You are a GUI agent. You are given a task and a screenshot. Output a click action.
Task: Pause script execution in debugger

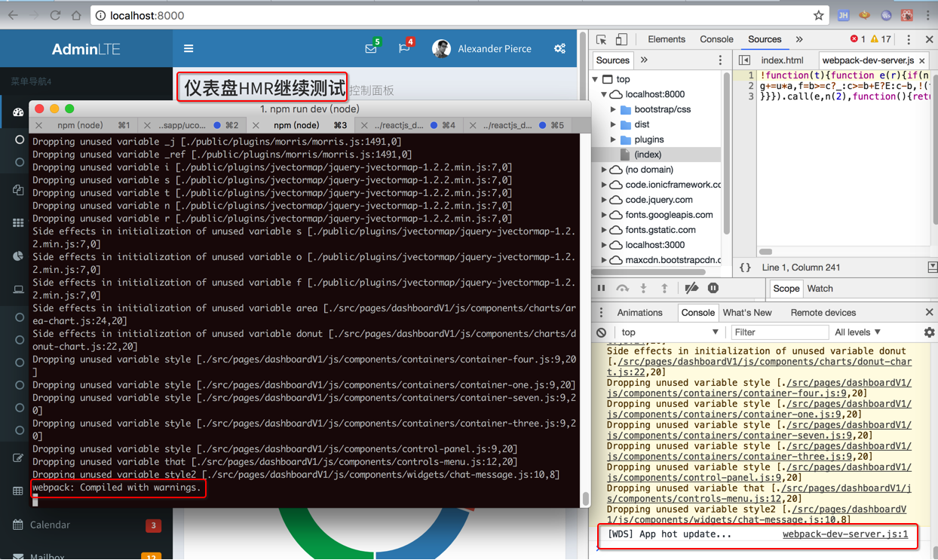(601, 289)
